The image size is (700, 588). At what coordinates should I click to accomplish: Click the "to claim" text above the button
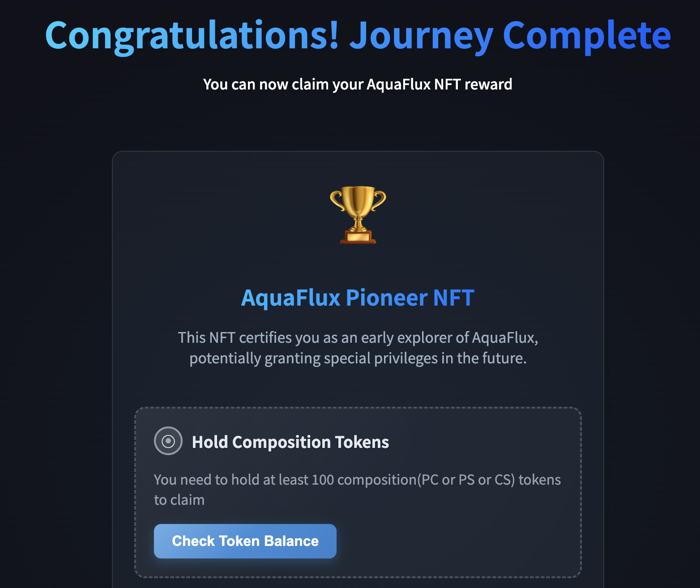tap(179, 500)
